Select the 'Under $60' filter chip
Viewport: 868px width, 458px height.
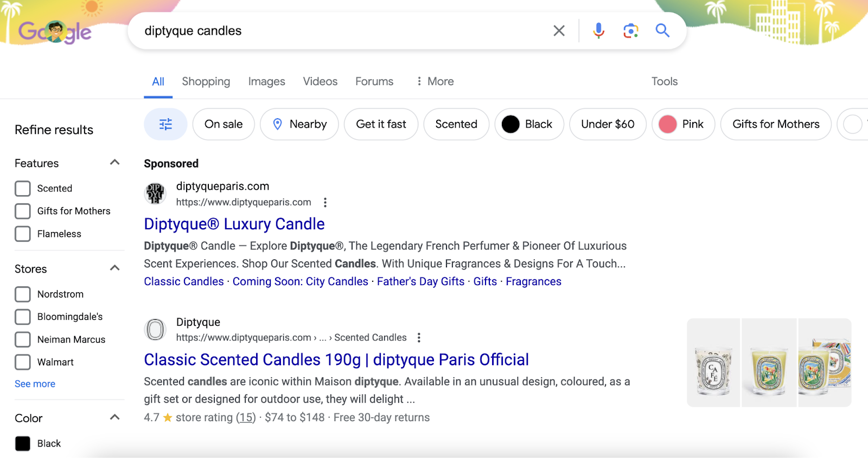tap(607, 124)
